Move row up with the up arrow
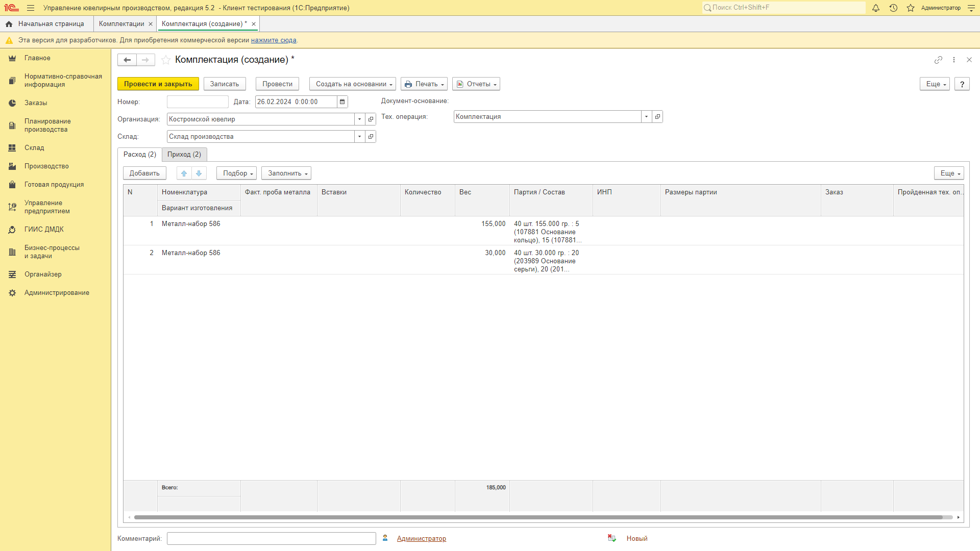Screen dimensions: 980x551 tap(184, 173)
